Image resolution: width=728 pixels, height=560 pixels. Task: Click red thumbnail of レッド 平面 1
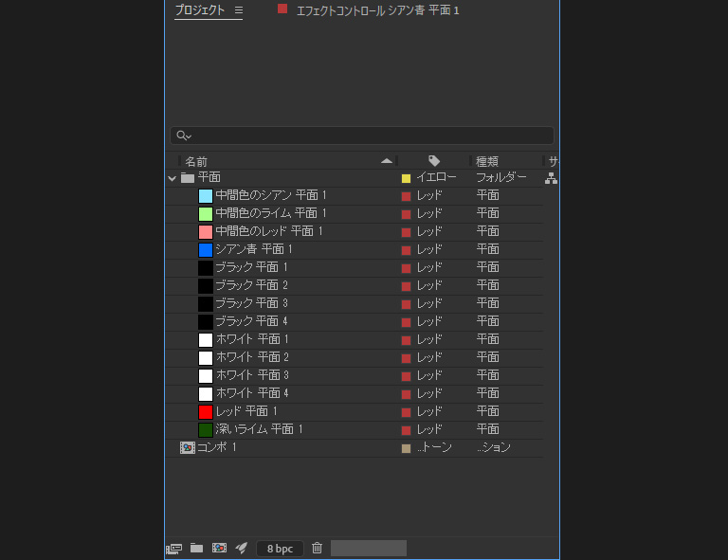coord(206,412)
